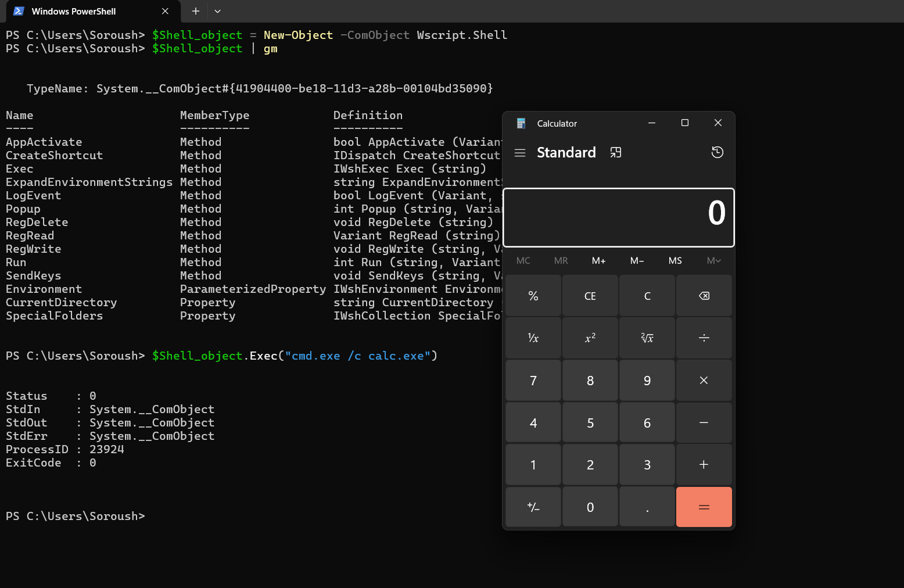Image resolution: width=904 pixels, height=588 pixels.
Task: Open the terminal profile dropdown chevron
Action: click(217, 11)
